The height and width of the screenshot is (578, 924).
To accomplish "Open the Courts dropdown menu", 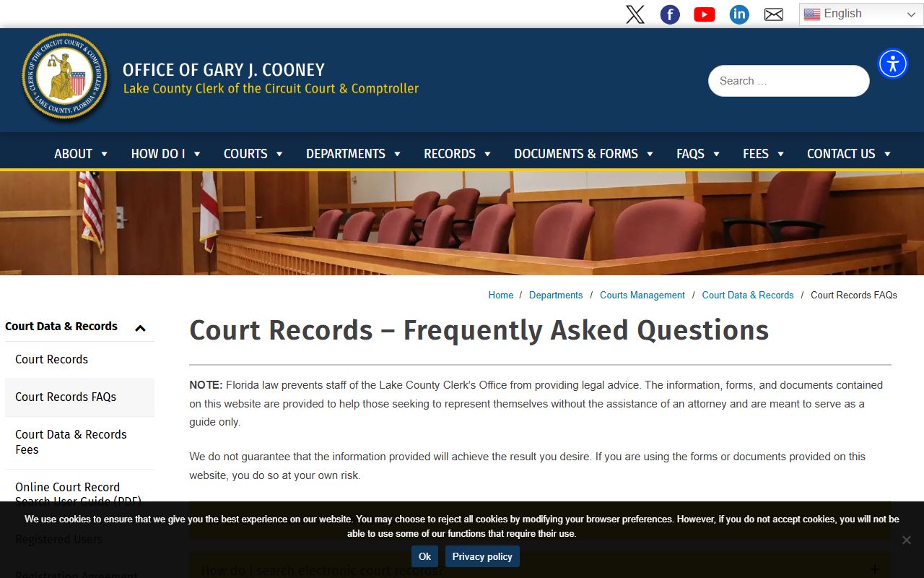I will pyautogui.click(x=253, y=154).
